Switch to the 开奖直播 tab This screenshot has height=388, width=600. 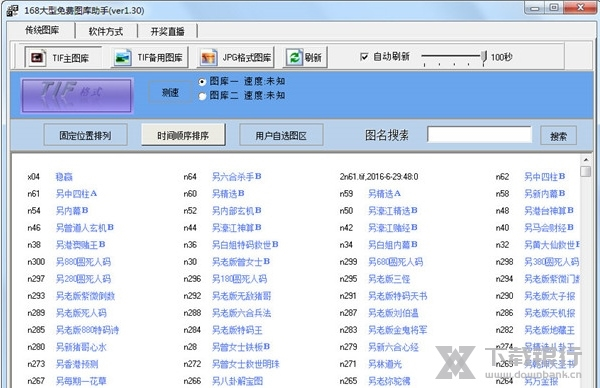pyautogui.click(x=168, y=31)
